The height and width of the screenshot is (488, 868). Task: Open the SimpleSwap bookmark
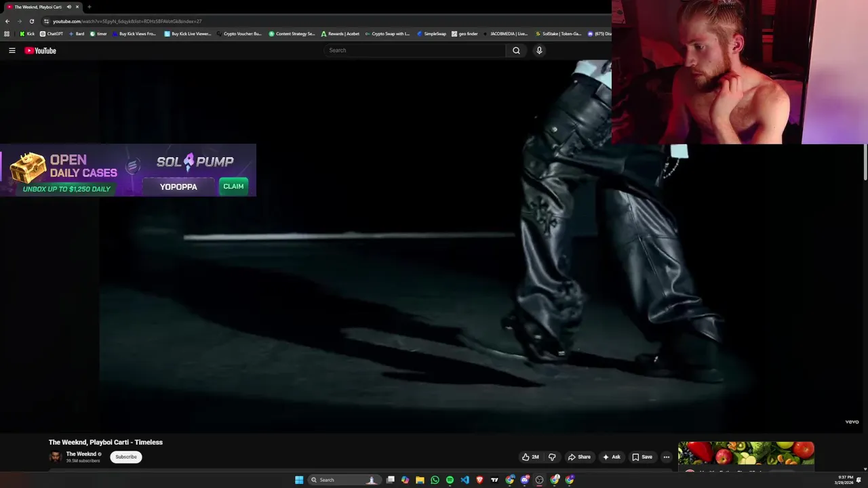(431, 33)
